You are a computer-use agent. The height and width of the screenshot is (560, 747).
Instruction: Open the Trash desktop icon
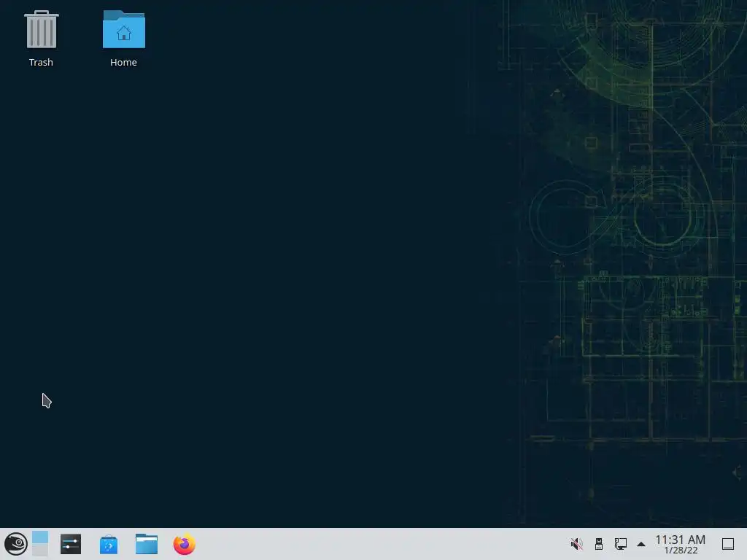coord(42,29)
